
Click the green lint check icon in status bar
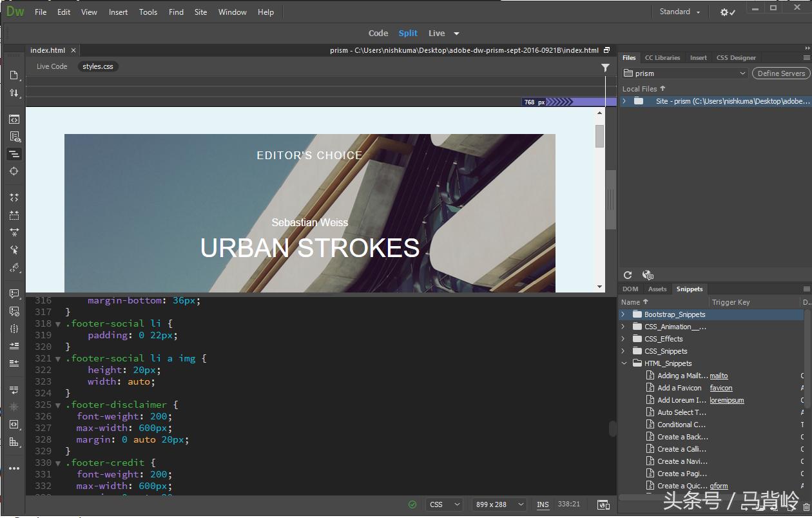pos(412,504)
